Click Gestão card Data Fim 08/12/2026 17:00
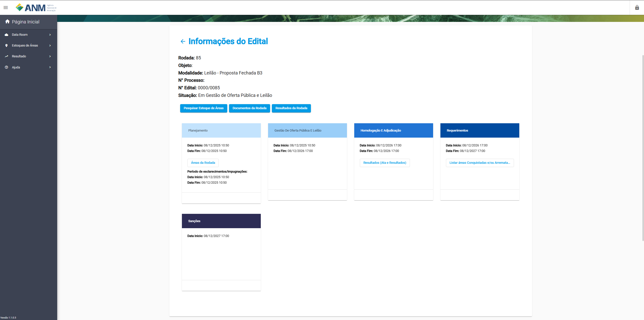644x320 pixels. [x=293, y=151]
